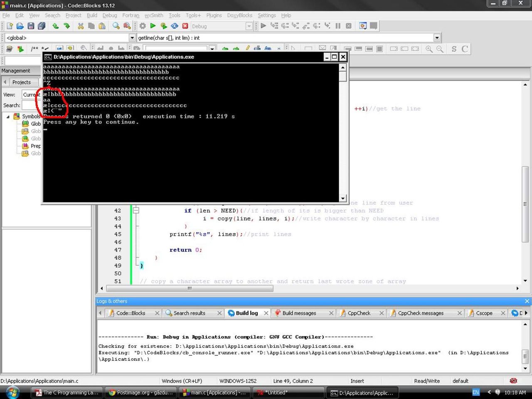Open the Build menu
This screenshot has width=532, height=399.
click(x=92, y=15)
